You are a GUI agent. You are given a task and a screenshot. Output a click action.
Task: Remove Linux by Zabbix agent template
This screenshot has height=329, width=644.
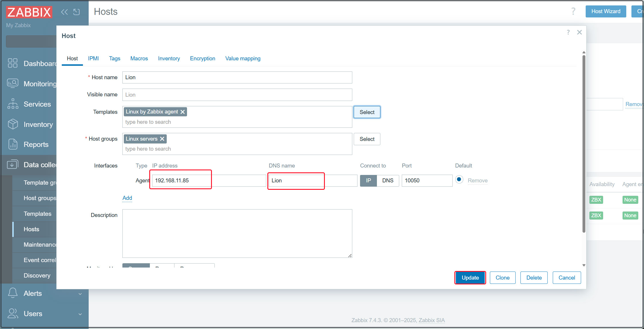pos(183,112)
